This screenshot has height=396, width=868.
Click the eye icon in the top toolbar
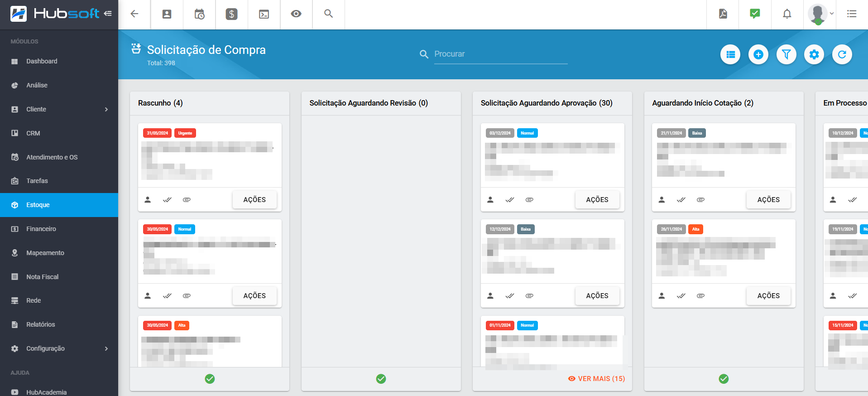coord(296,14)
